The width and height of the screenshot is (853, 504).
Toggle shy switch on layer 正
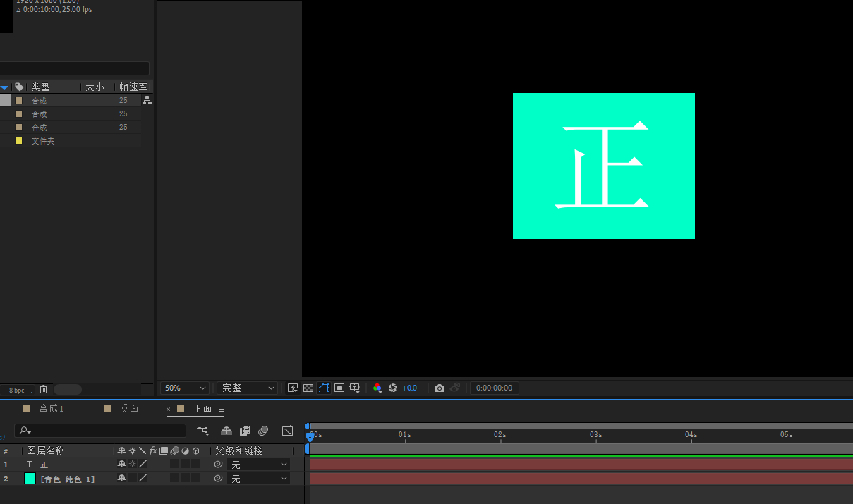pyautogui.click(x=121, y=465)
